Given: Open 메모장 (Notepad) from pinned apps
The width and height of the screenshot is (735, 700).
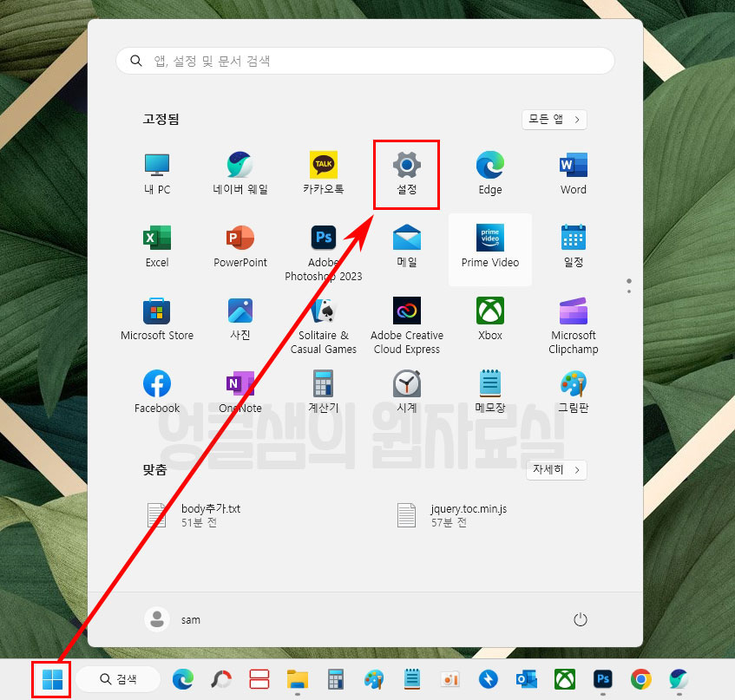Looking at the screenshot, I should click(x=489, y=392).
